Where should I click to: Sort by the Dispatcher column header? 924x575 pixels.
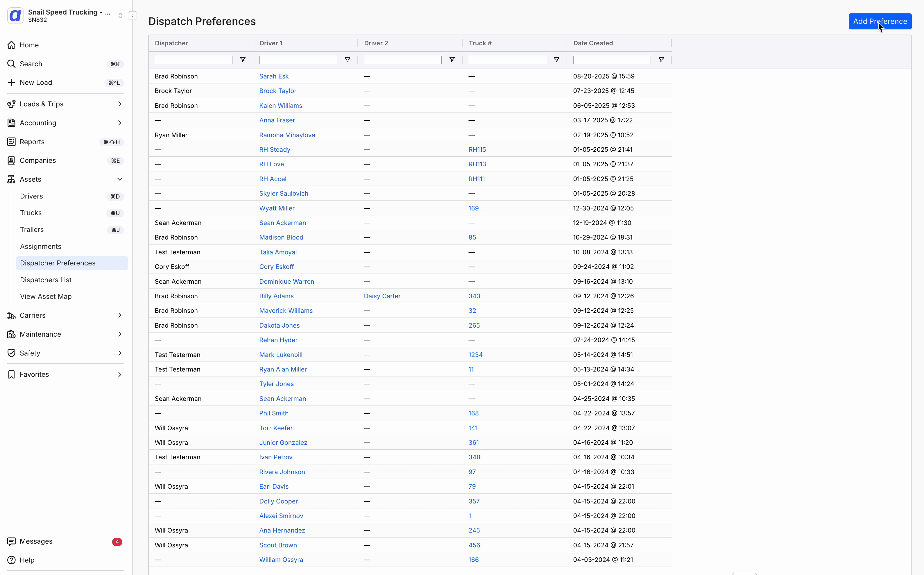[171, 43]
